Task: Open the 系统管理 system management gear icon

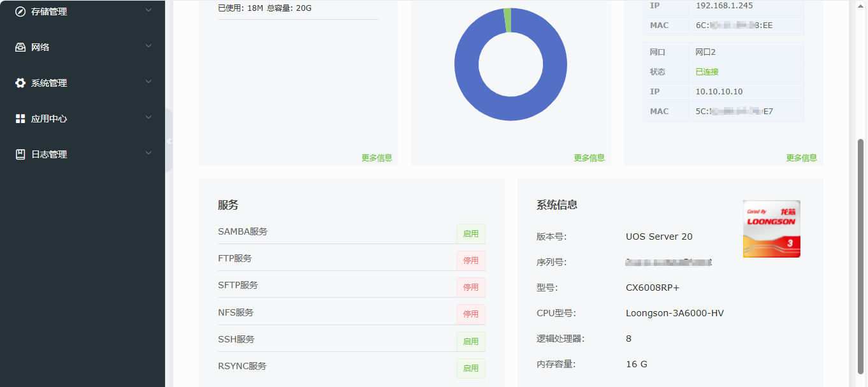Action: click(x=20, y=82)
